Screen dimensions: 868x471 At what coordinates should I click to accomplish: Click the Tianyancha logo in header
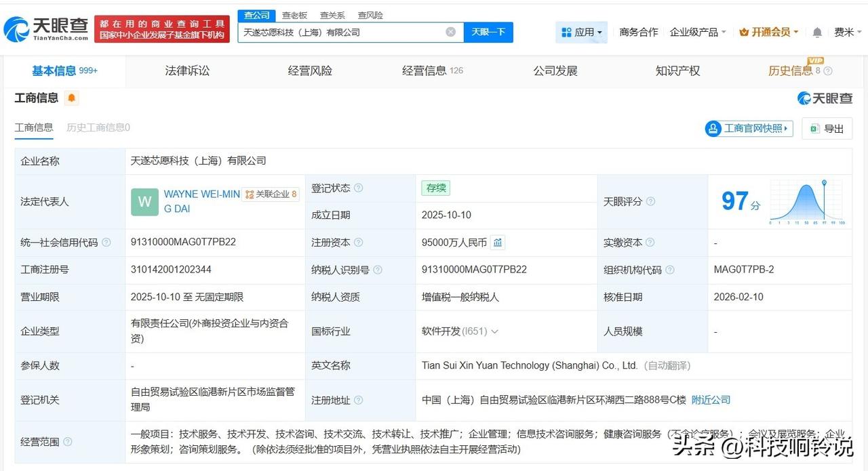click(46, 28)
